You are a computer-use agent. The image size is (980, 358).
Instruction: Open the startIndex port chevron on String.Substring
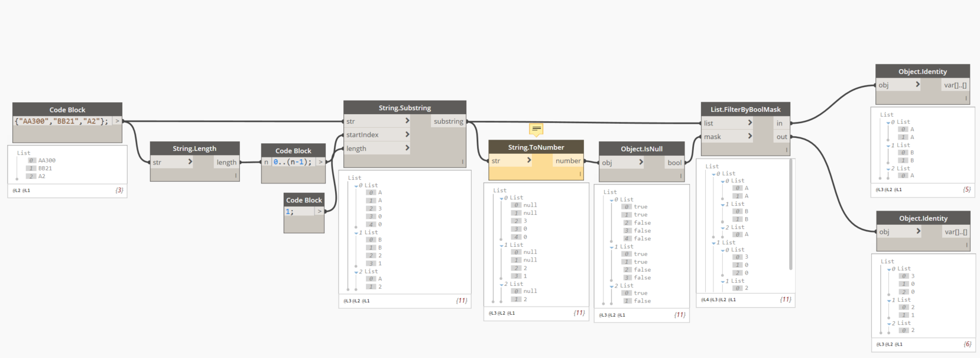(407, 134)
